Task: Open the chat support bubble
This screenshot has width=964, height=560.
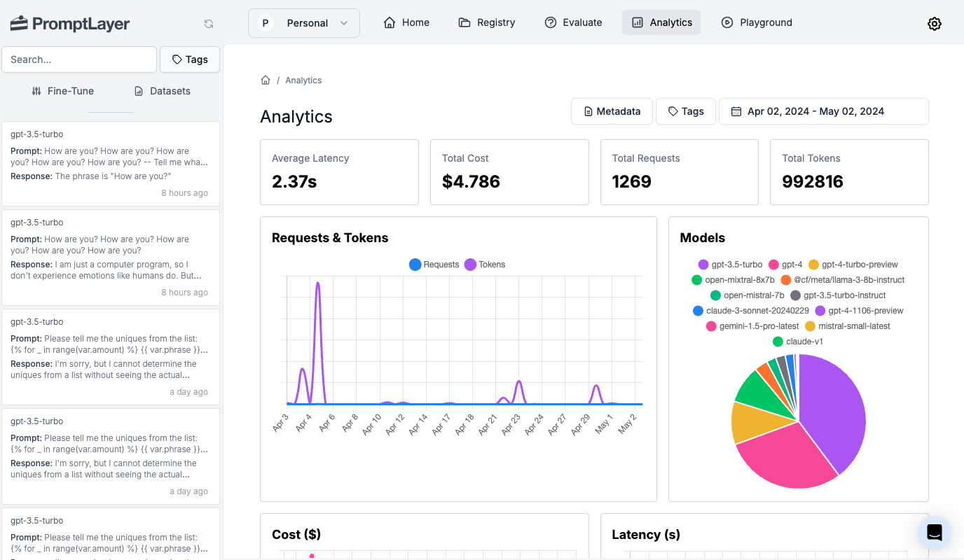Action: point(934,532)
